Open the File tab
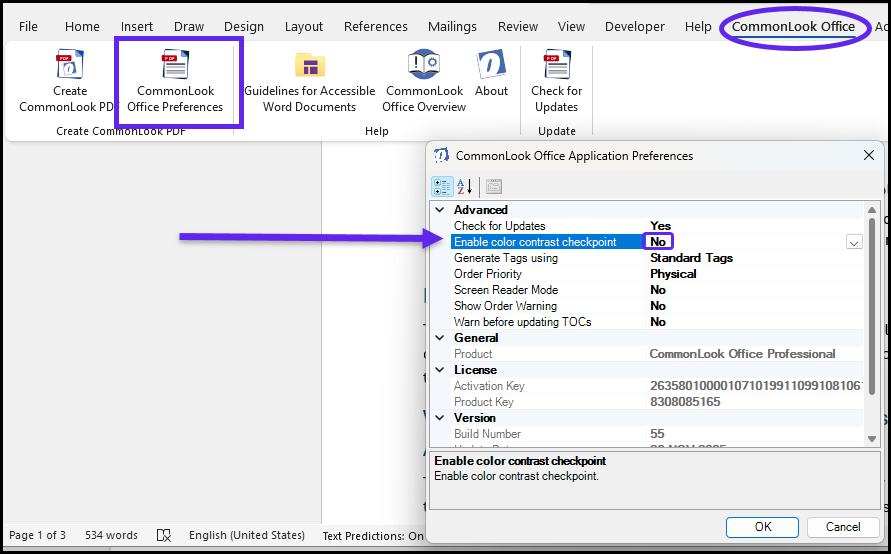The image size is (891, 554). [x=28, y=27]
